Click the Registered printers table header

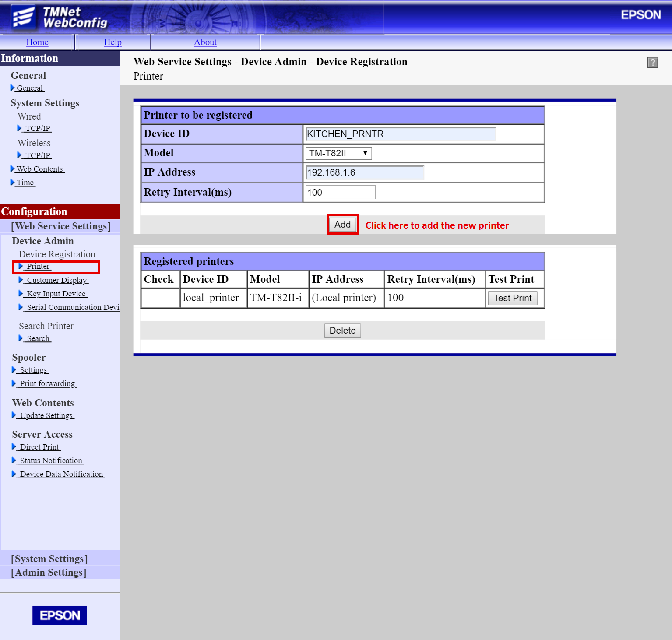(x=342, y=261)
